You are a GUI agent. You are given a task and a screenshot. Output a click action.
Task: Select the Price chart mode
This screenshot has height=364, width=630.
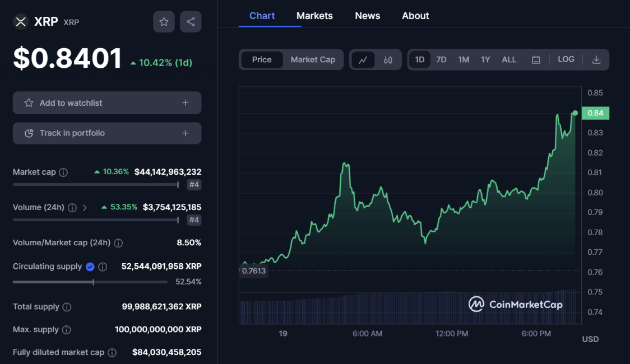(x=262, y=60)
